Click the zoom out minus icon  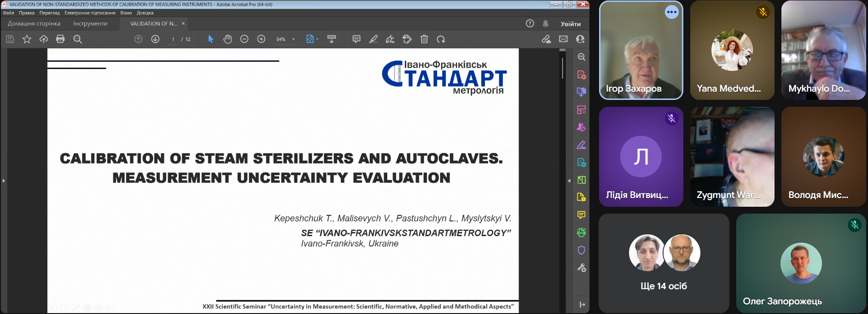pyautogui.click(x=245, y=39)
